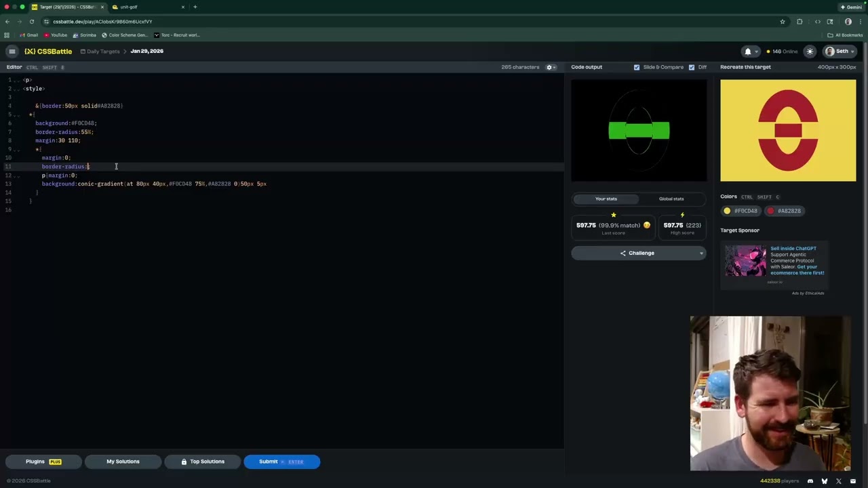Select the Target CSSBattle browser tab

pyautogui.click(x=67, y=7)
